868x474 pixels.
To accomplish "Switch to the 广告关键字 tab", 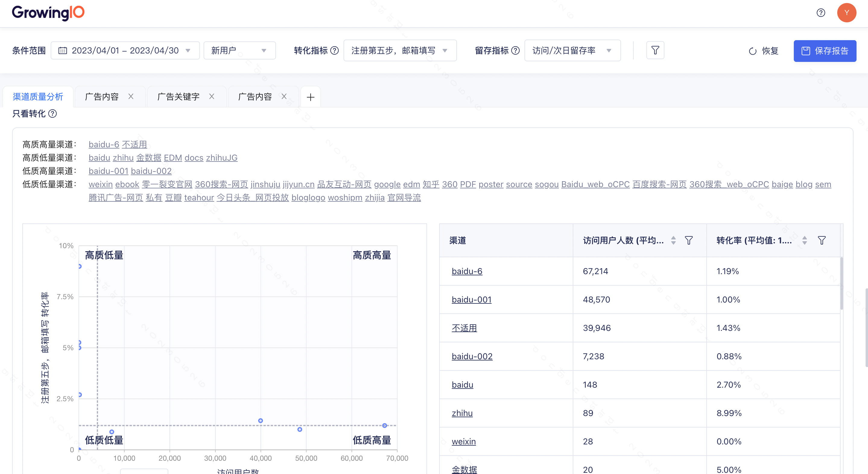I will pos(179,97).
